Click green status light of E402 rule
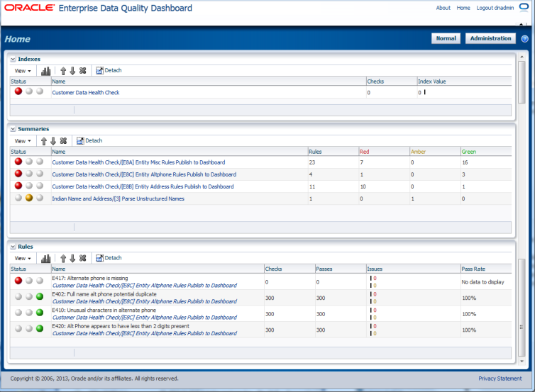535x392 pixels. [x=40, y=296]
